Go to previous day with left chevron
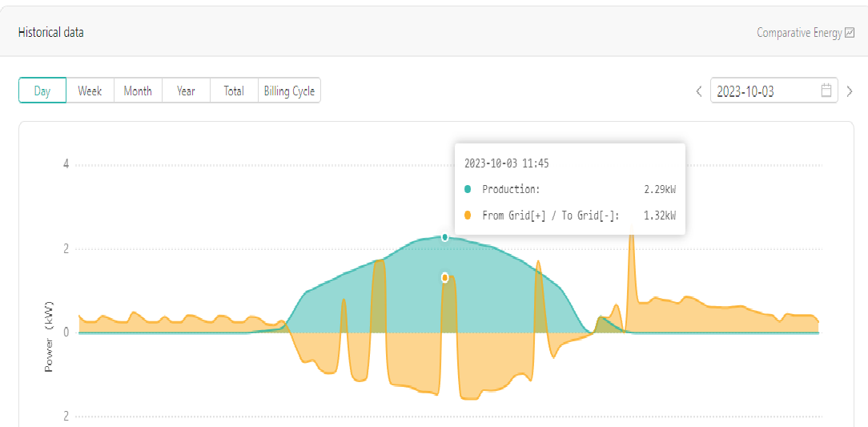Image resolution: width=868 pixels, height=427 pixels. [699, 91]
